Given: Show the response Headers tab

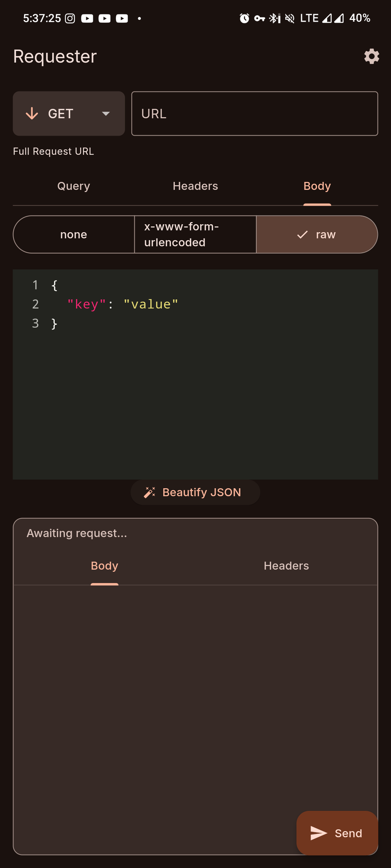Looking at the screenshot, I should tap(286, 566).
